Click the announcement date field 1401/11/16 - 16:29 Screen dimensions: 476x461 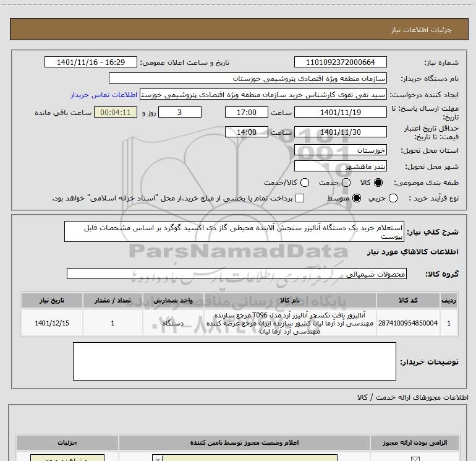click(91, 62)
